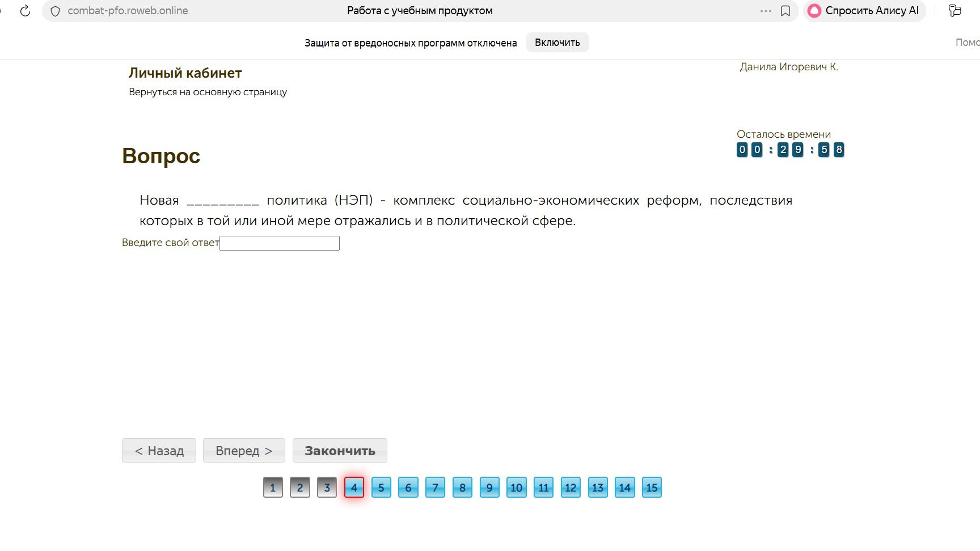980x551 pixels.
Task: Go back with the Назад button
Action: tap(159, 451)
